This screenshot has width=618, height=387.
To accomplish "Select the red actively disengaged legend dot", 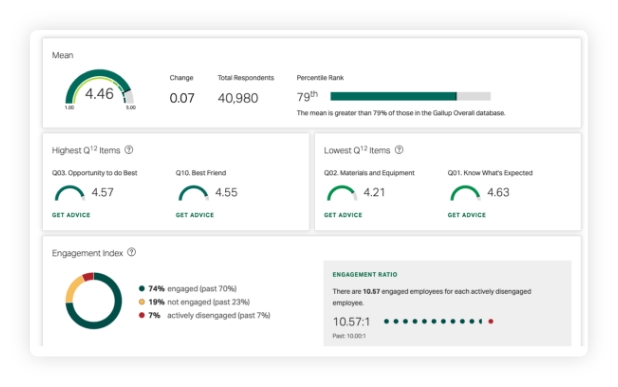I will pyautogui.click(x=142, y=315).
